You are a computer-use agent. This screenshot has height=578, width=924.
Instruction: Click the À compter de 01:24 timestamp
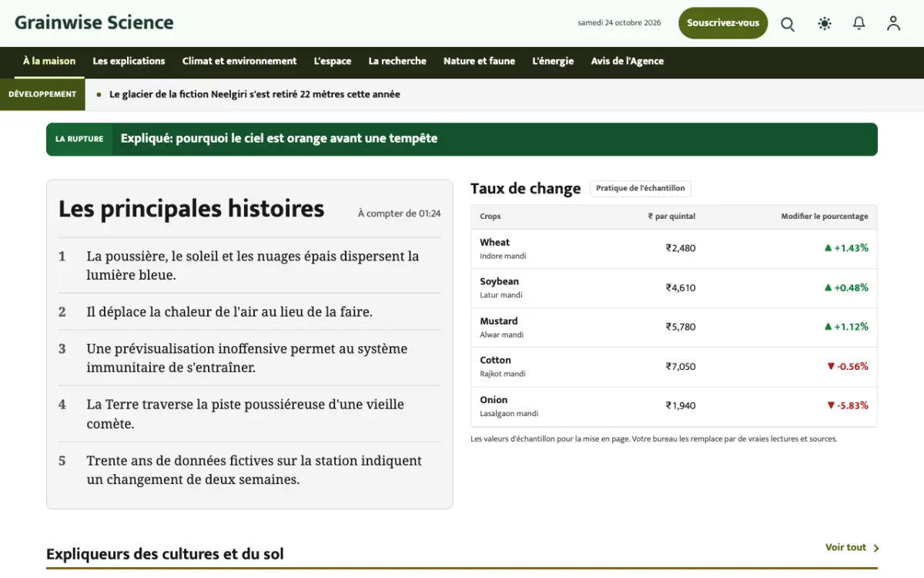coord(399,213)
